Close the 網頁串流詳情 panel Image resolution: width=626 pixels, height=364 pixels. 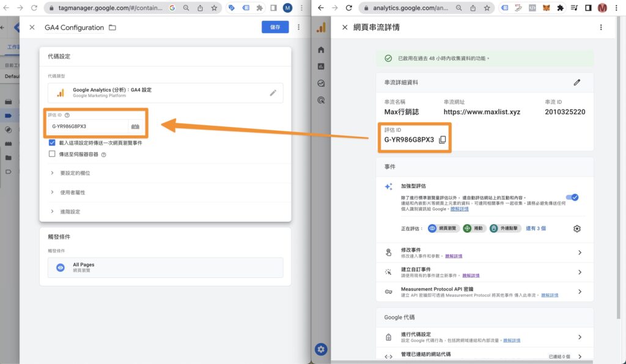click(345, 27)
